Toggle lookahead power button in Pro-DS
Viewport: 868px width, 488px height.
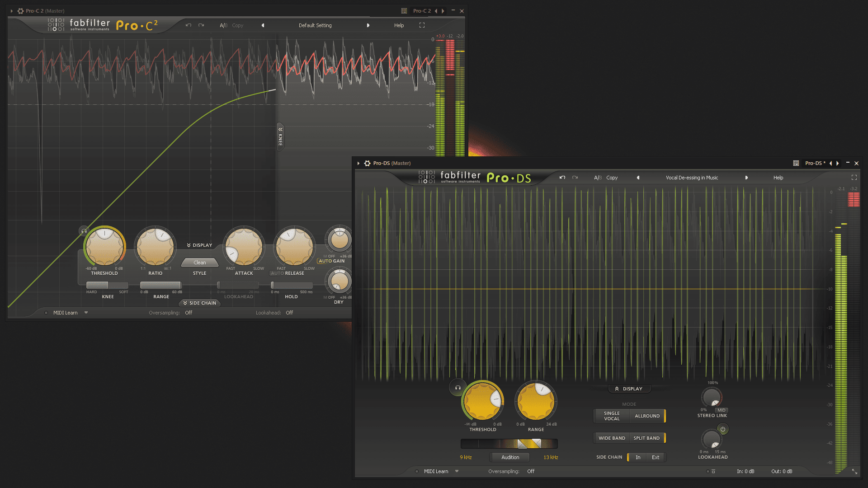pyautogui.click(x=723, y=429)
